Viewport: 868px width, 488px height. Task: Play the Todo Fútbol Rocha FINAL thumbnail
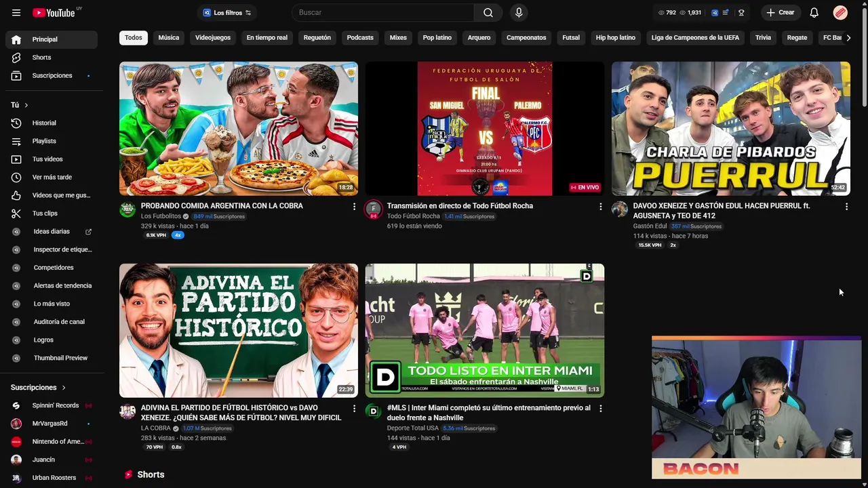(x=485, y=129)
